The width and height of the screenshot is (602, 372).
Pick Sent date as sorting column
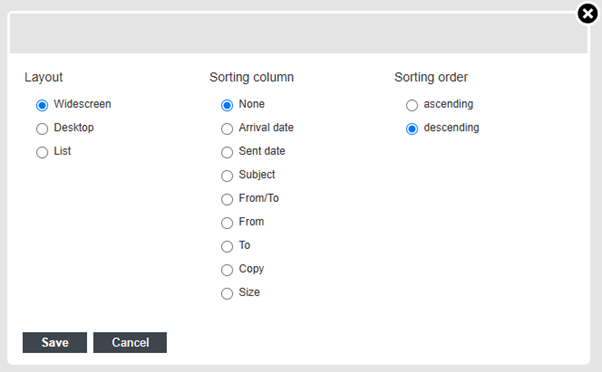227,152
